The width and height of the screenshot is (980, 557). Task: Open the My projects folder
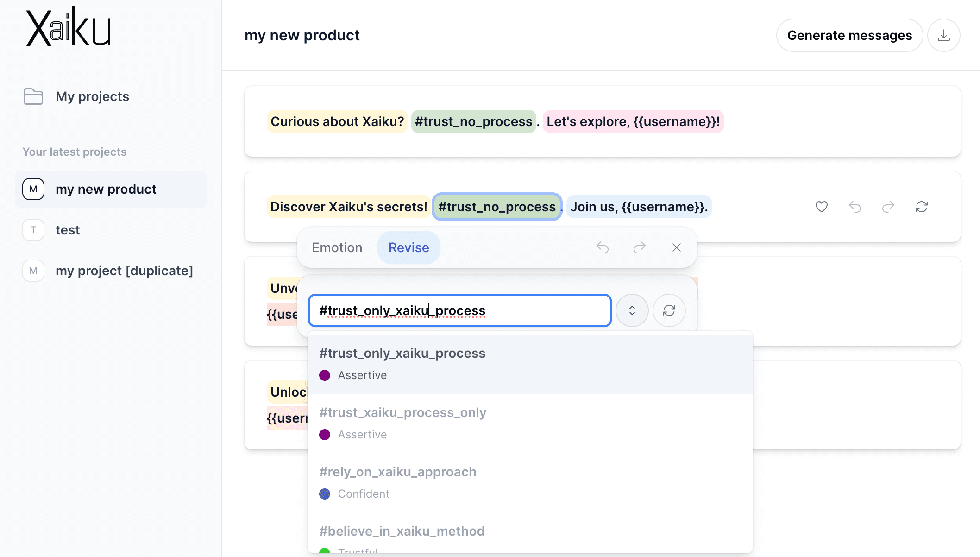(92, 96)
